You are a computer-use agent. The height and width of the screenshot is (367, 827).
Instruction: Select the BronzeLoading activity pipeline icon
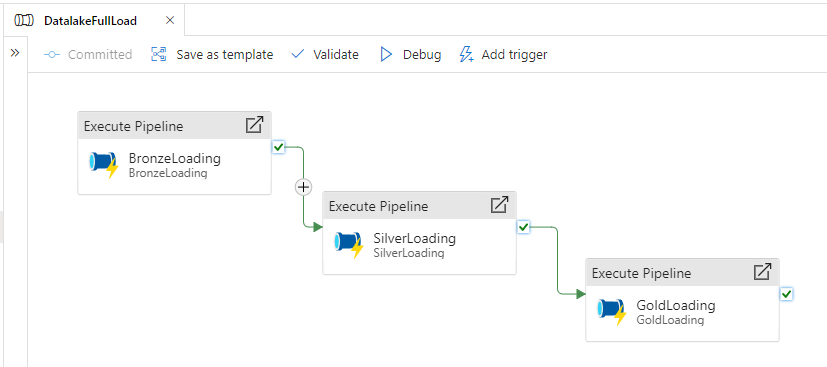point(104,165)
